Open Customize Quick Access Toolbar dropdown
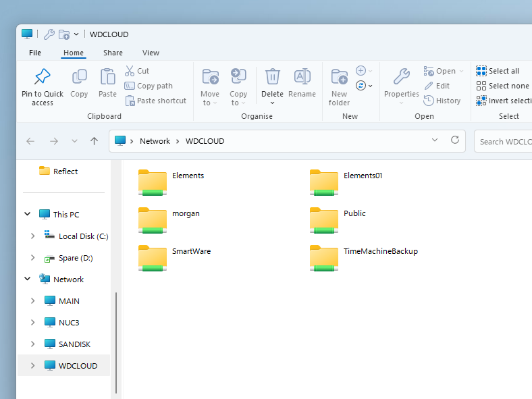 pos(76,34)
